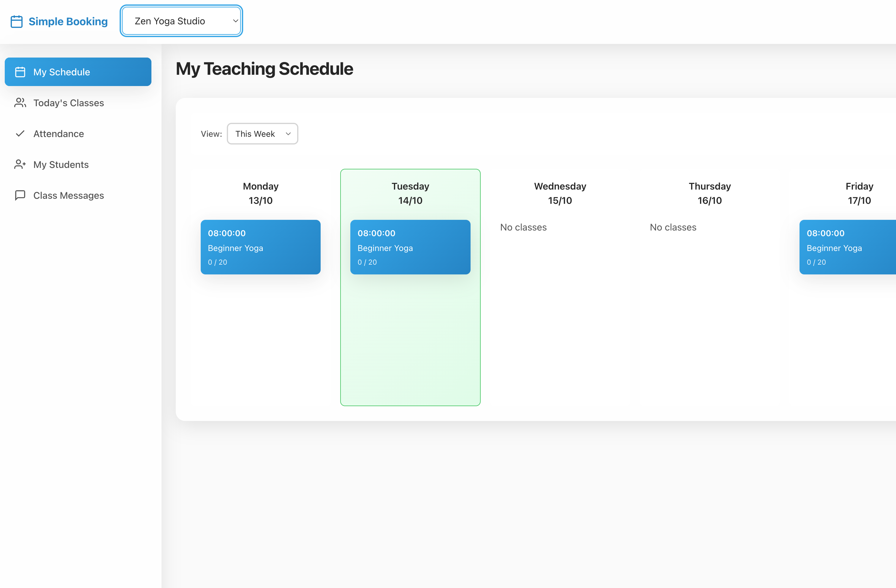Click the My Students person-plus icon
The image size is (896, 588).
[x=20, y=164]
